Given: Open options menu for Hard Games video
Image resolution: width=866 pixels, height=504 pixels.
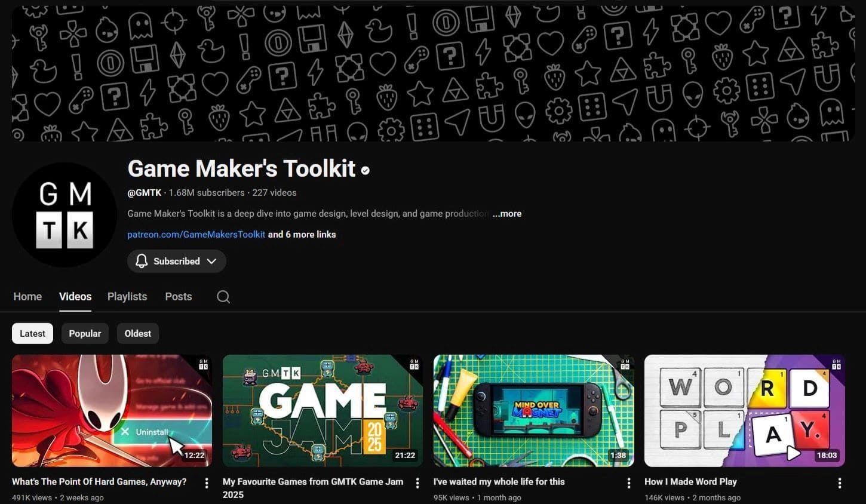Looking at the screenshot, I should tap(207, 483).
